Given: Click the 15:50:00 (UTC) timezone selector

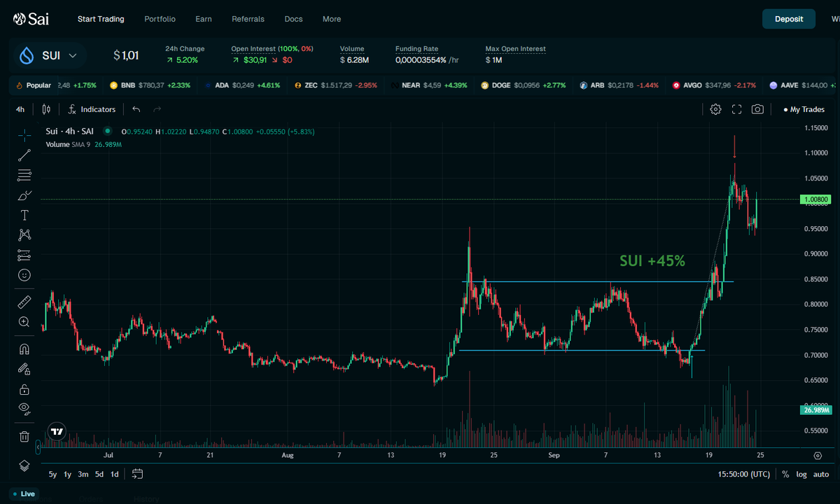Looking at the screenshot, I should point(744,474).
